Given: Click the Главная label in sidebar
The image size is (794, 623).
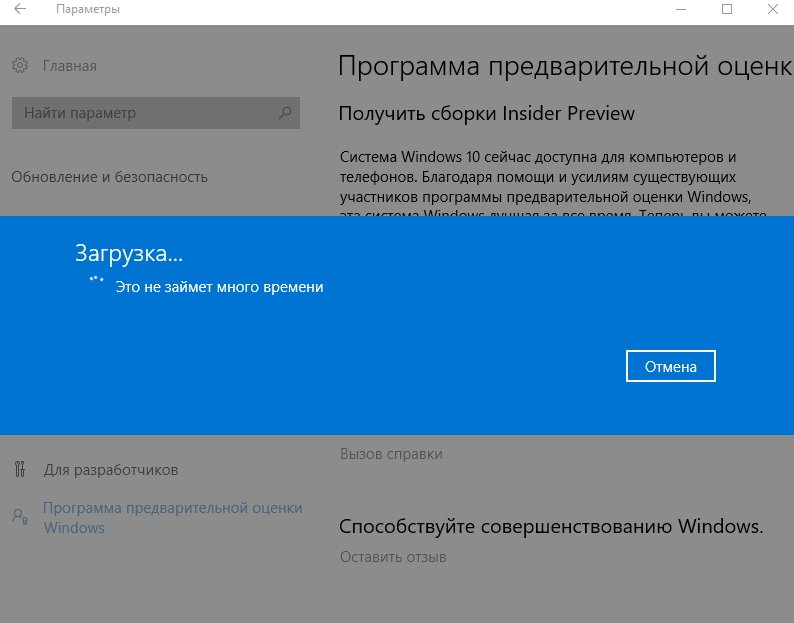Looking at the screenshot, I should point(69,66).
